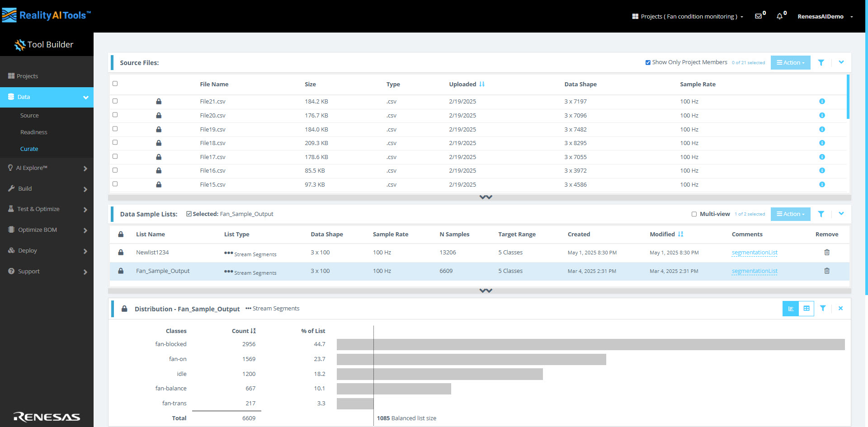Collapse the Data Sample Lists panel chevron

coord(841,213)
